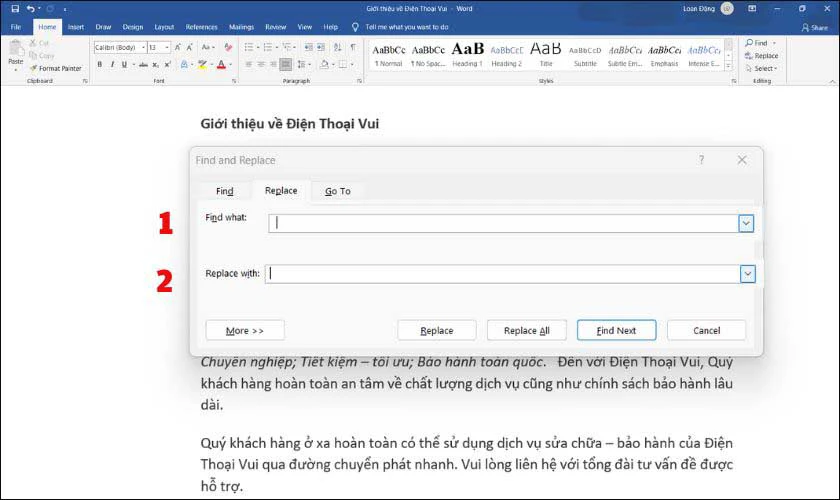840x500 pixels.
Task: Click the dialog help question mark
Action: click(701, 160)
